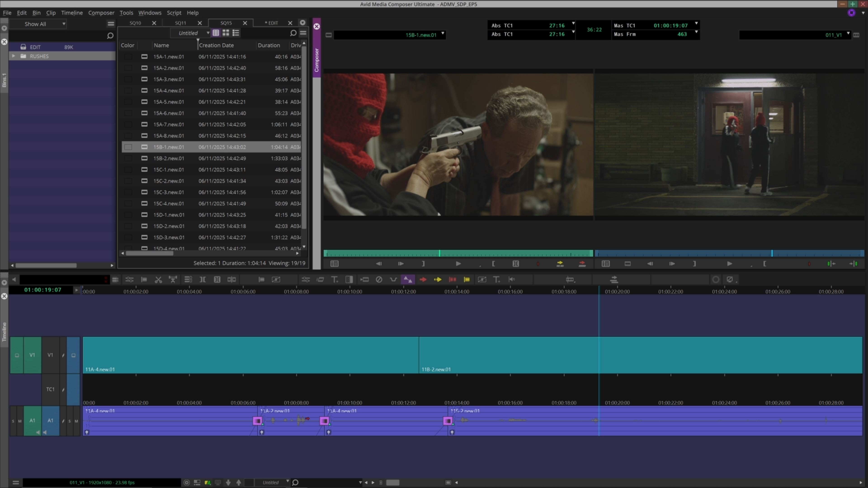The width and height of the screenshot is (868, 488).
Task: Open the Untitled bin view dropdown
Action: [208, 33]
